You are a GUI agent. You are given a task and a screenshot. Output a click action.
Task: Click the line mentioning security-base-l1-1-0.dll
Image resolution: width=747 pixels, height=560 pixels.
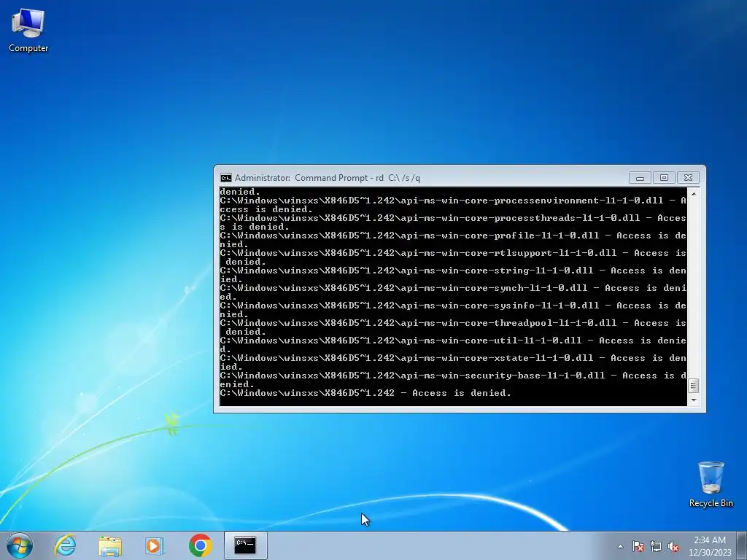click(x=453, y=380)
